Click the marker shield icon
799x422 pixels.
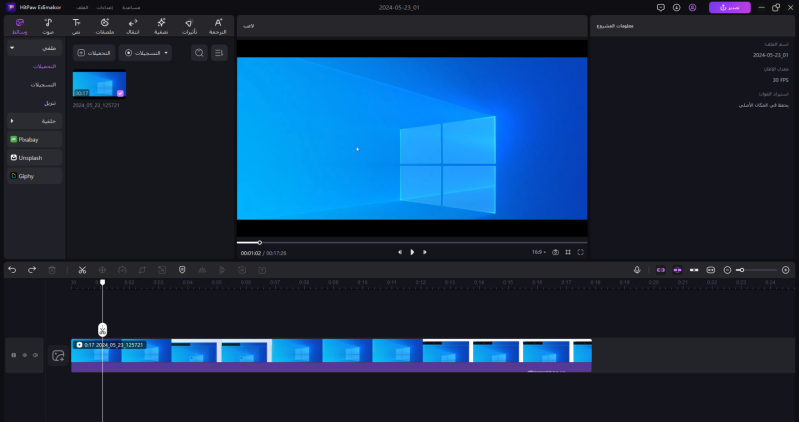click(182, 270)
